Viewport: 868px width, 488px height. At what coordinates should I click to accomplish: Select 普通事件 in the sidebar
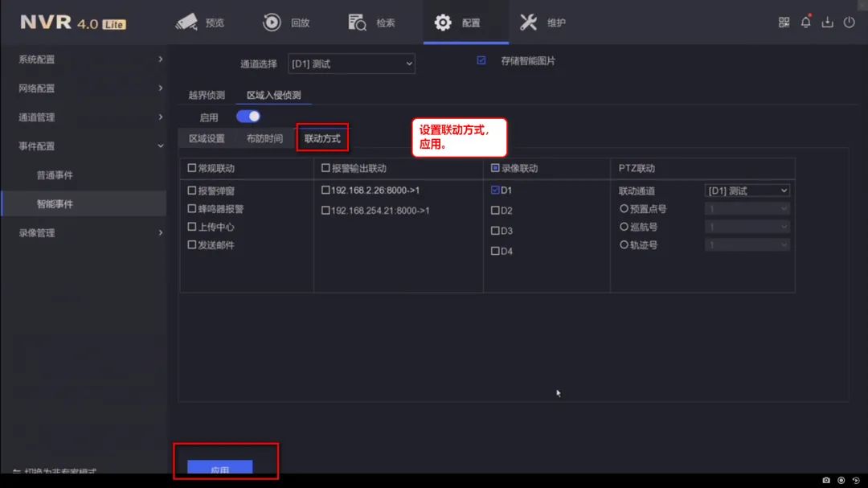[55, 175]
